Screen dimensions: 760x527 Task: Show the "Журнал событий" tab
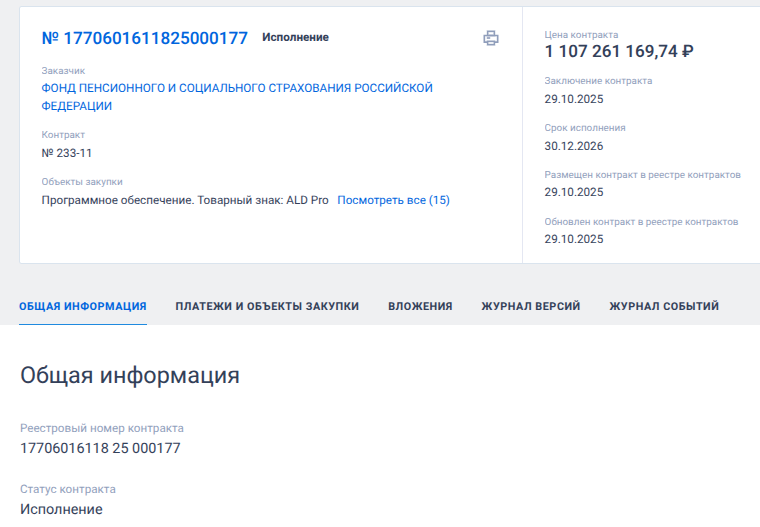click(663, 306)
